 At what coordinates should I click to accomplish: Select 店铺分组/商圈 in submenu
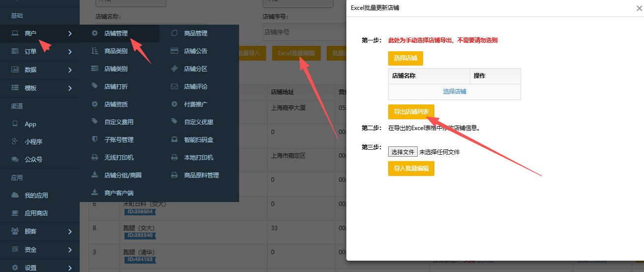point(123,175)
